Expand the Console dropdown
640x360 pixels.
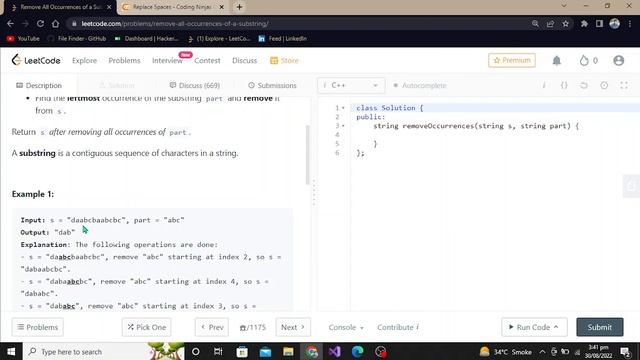(346, 327)
